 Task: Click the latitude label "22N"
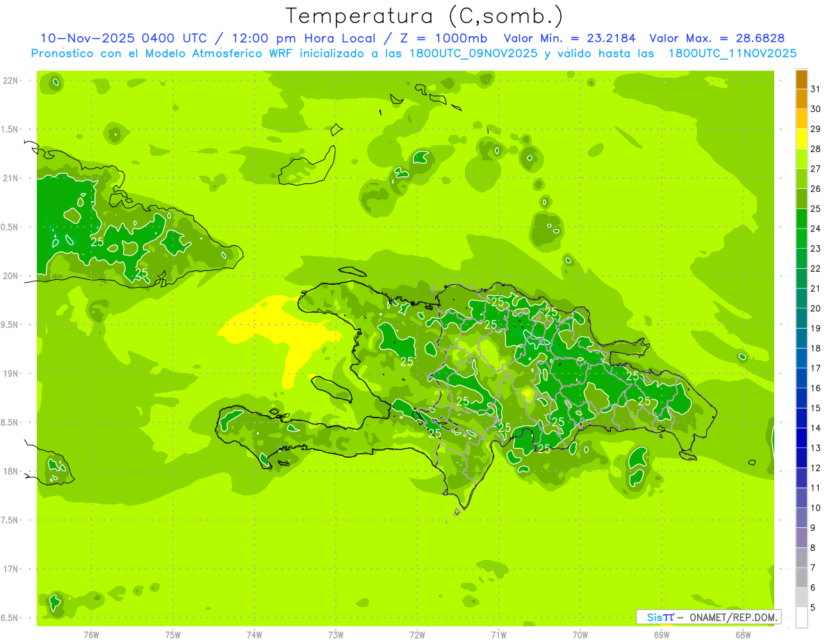pyautogui.click(x=12, y=81)
